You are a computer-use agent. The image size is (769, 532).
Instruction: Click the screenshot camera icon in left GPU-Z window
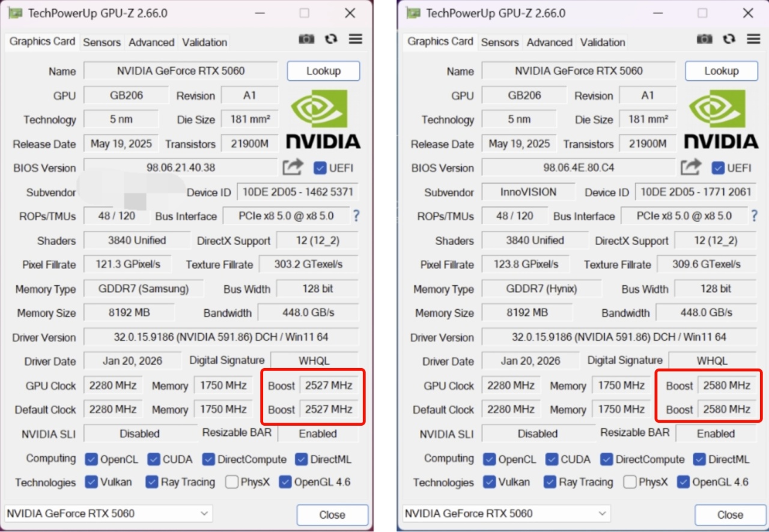tap(306, 39)
